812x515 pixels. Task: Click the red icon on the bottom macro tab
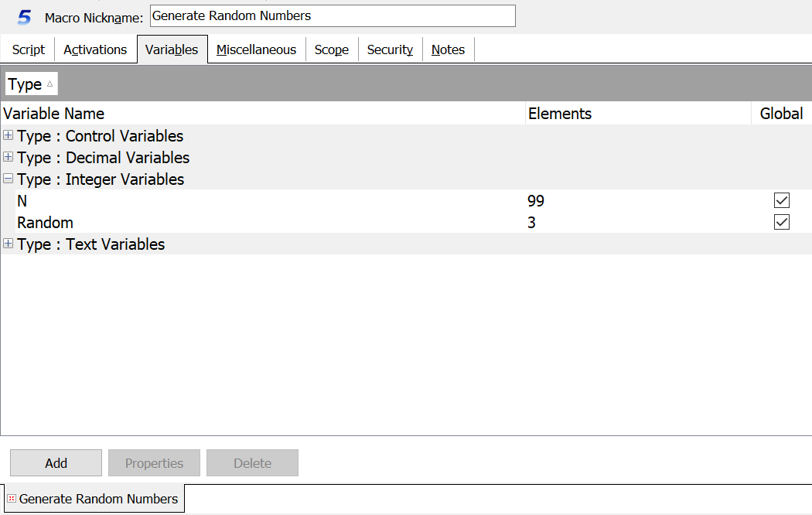point(12,499)
